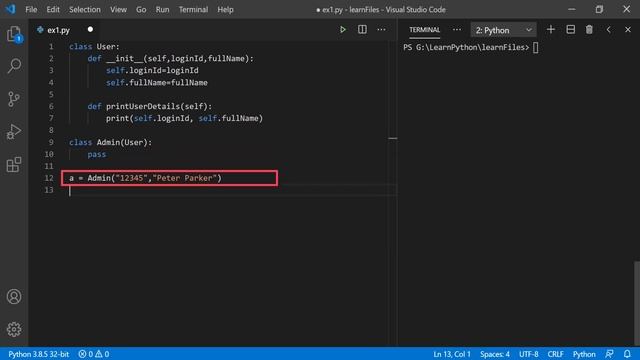Change line ending via CRLF
The width and height of the screenshot is (640, 360).
(556, 354)
